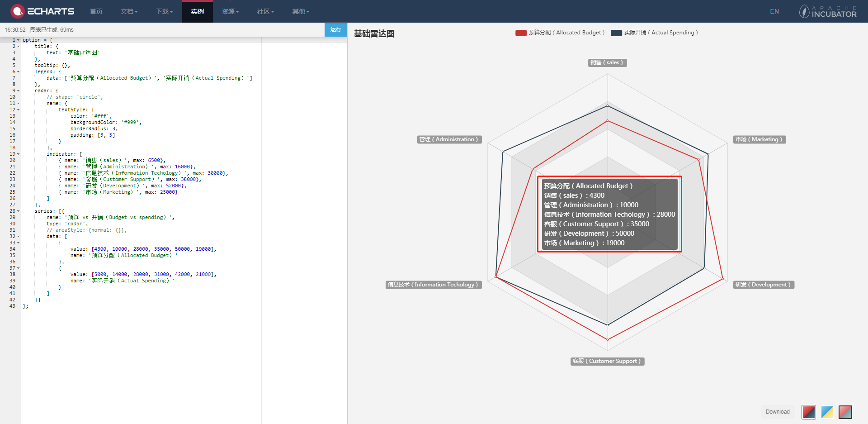Screen dimensions: 868x424
Task: Click the red 预算分配 legend marker
Action: point(520,33)
